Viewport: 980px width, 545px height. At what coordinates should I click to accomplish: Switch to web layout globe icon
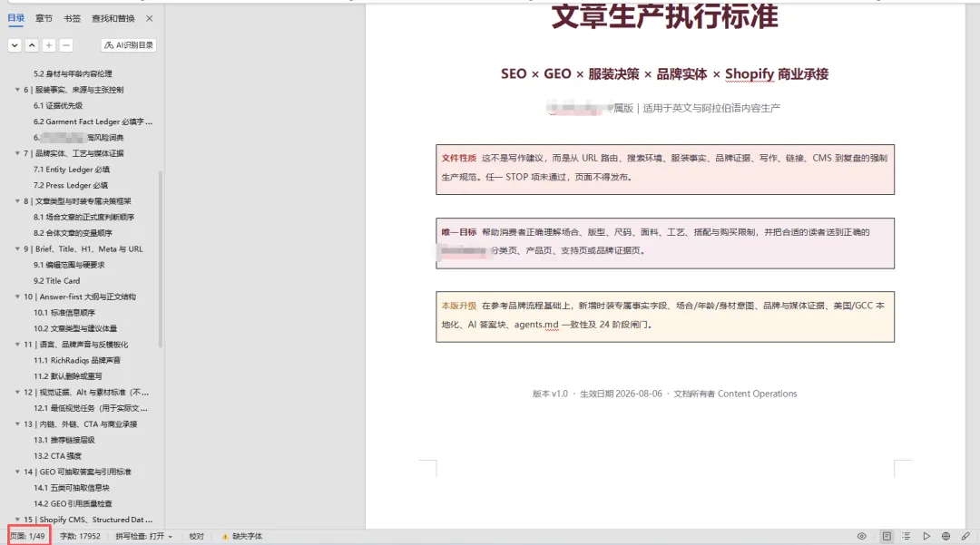946,536
